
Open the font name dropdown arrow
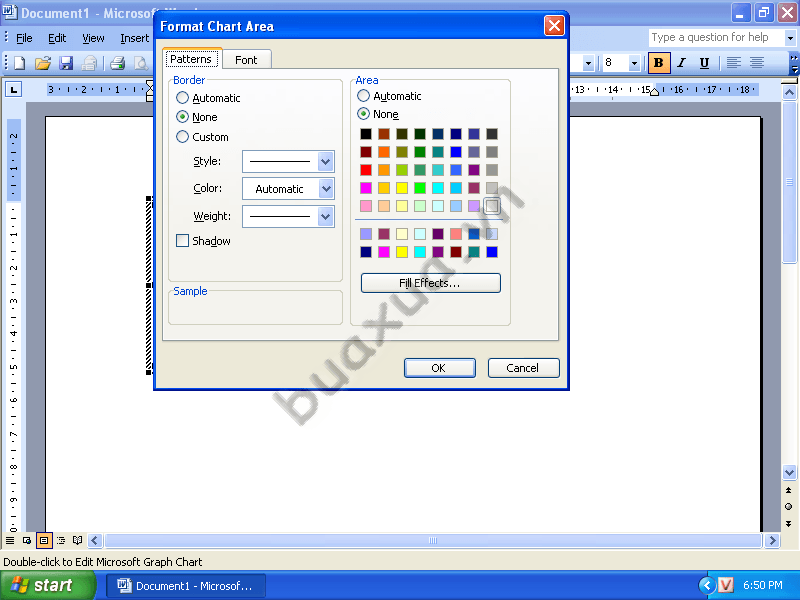tap(588, 63)
